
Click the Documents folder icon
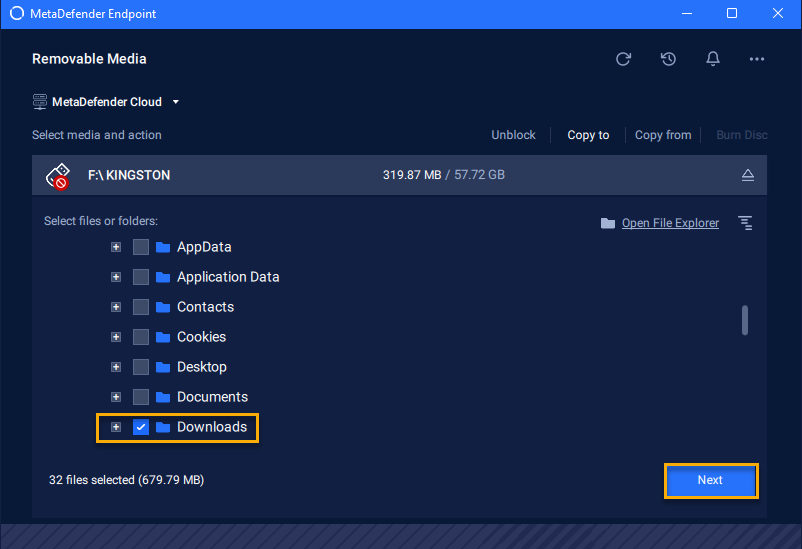point(163,397)
